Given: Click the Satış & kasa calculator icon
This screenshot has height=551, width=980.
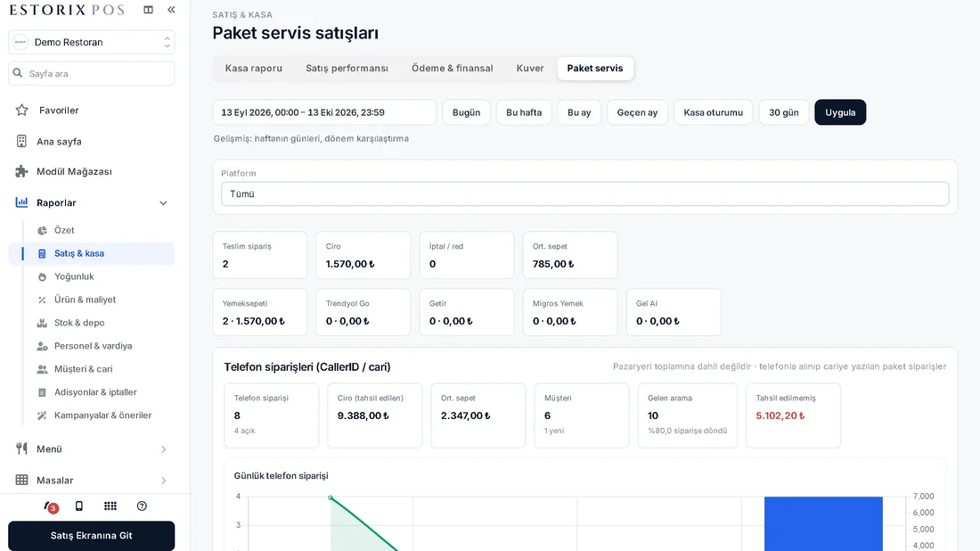Looking at the screenshot, I should point(42,253).
